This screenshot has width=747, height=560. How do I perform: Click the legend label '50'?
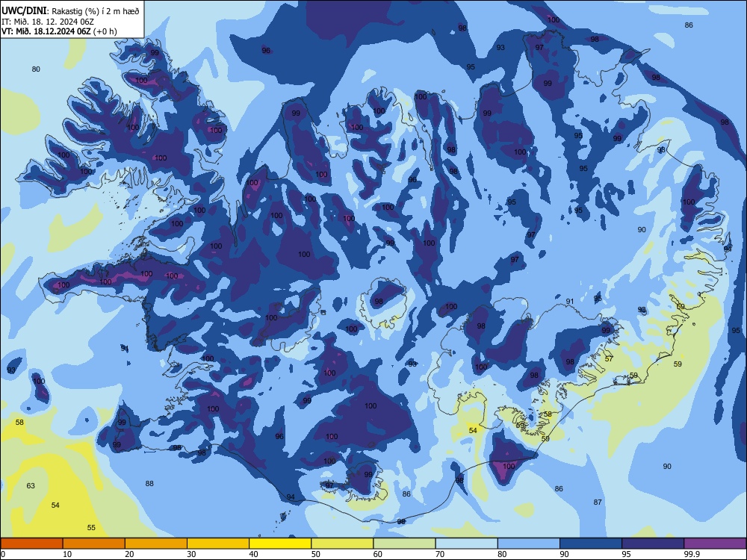pyautogui.click(x=315, y=554)
